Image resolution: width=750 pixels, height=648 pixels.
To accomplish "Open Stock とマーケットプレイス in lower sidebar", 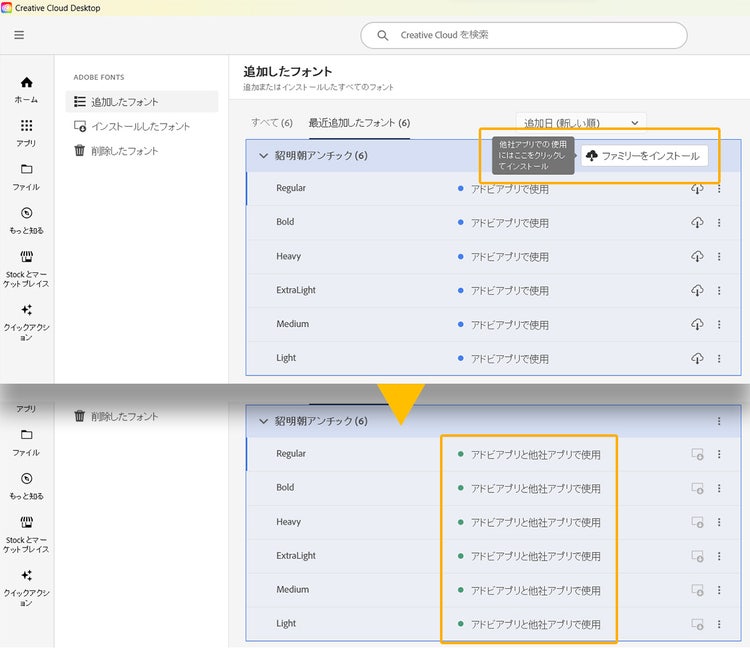I will [x=26, y=535].
